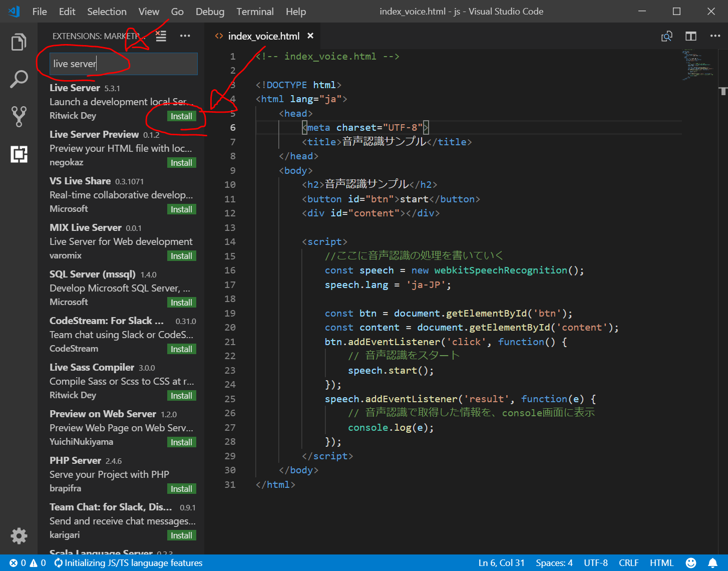Viewport: 728px width, 571px height.
Task: Open the notifications bell icon
Action: pyautogui.click(x=712, y=563)
